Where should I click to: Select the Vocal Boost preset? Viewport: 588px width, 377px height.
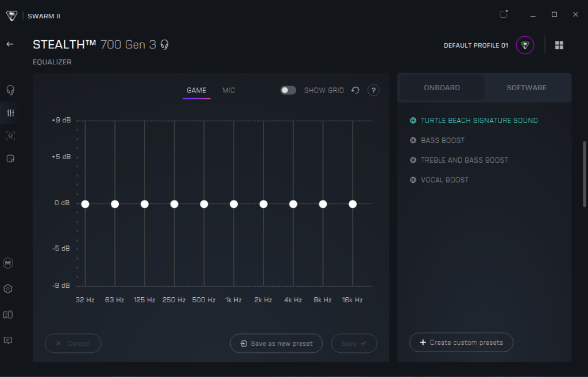444,180
